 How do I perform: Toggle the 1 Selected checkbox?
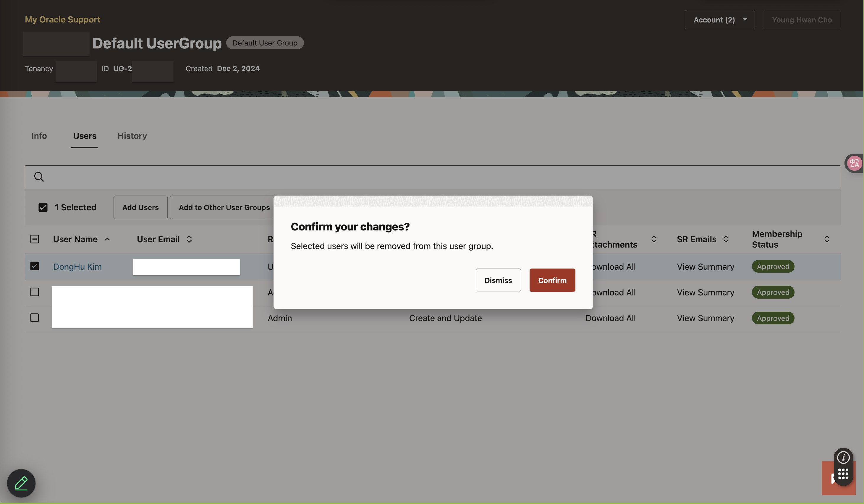(43, 207)
